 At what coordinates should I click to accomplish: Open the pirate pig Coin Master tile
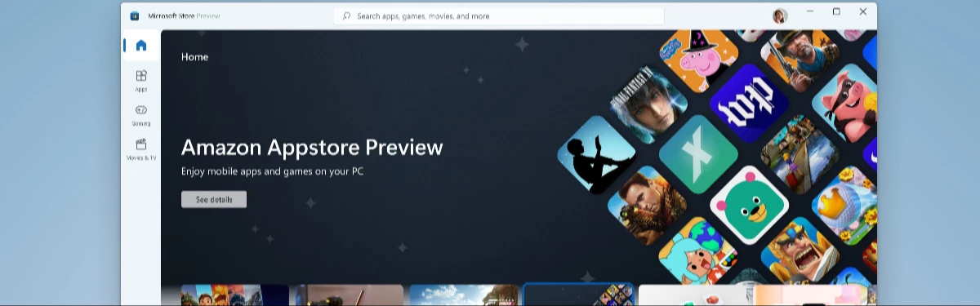click(x=845, y=103)
